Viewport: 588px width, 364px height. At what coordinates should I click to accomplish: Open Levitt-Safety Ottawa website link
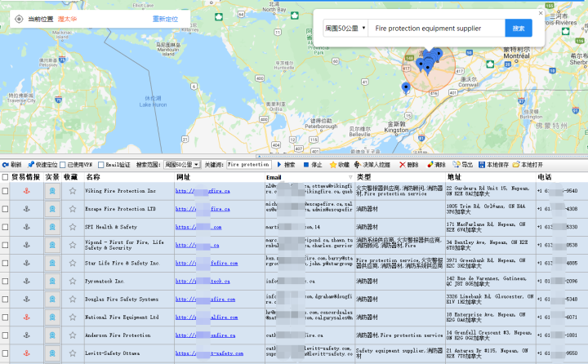[209, 353]
